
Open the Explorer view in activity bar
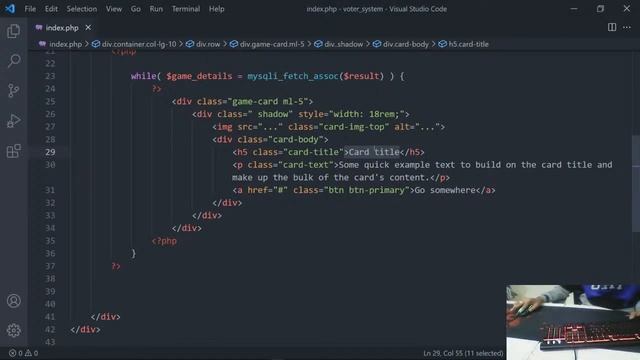[x=13, y=31]
